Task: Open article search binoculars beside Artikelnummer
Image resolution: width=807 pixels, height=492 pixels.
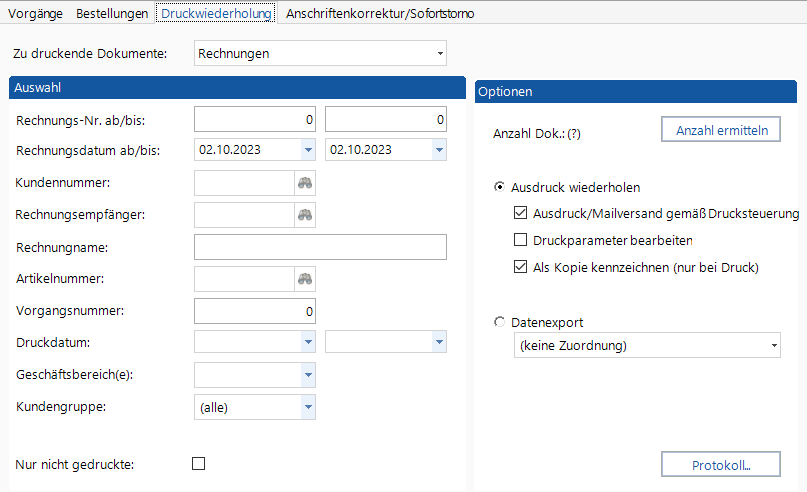Action: (x=305, y=279)
